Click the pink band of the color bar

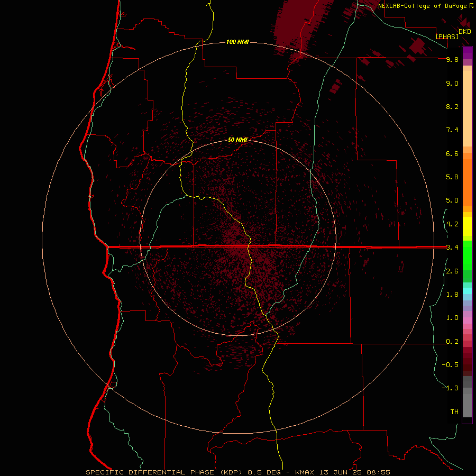[x=467, y=321]
